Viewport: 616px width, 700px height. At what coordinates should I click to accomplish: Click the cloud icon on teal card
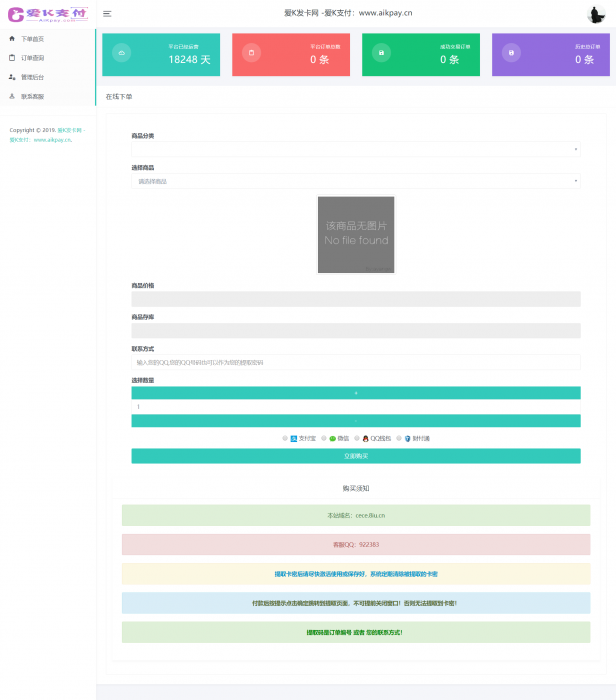coord(121,53)
